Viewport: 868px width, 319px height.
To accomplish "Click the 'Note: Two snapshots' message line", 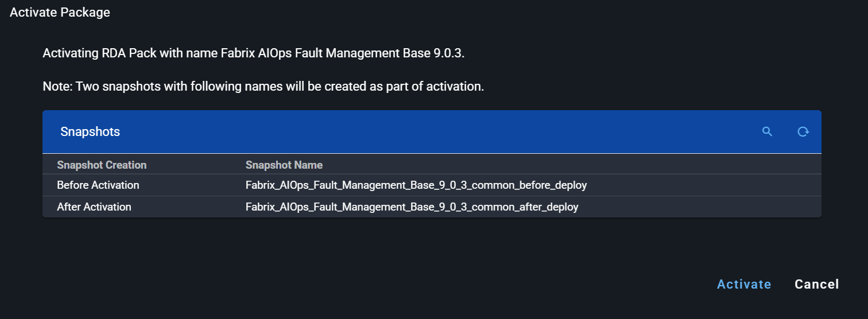I will pos(263,87).
